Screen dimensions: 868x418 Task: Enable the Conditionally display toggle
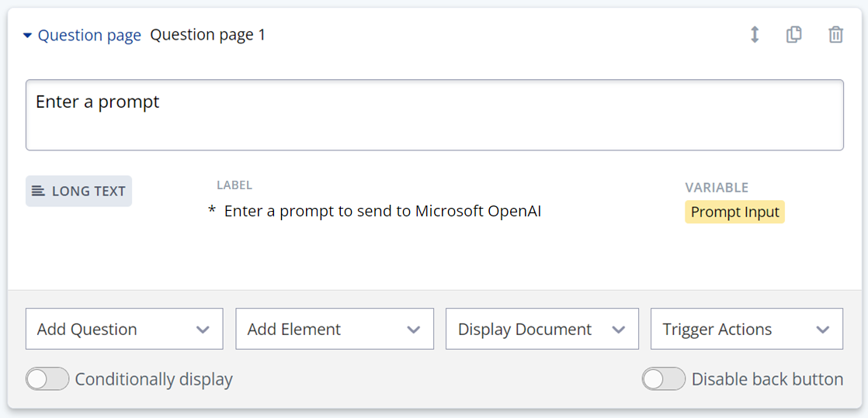coord(47,379)
